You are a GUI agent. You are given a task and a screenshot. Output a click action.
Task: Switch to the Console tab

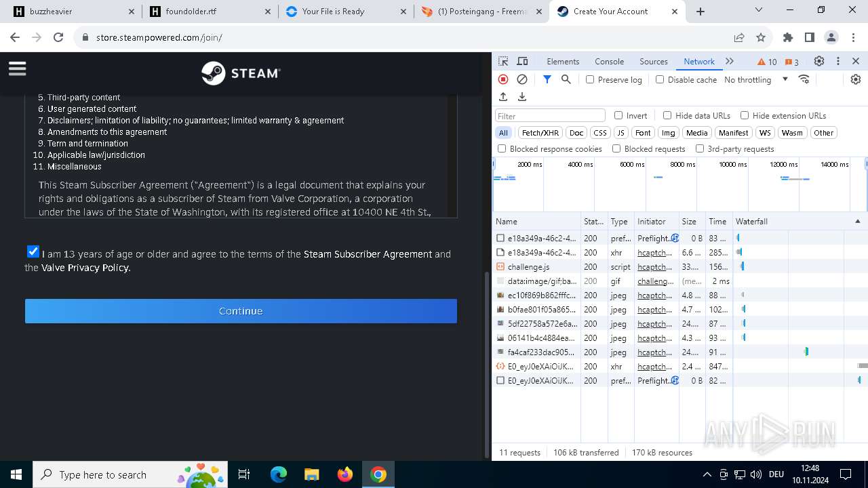(609, 61)
